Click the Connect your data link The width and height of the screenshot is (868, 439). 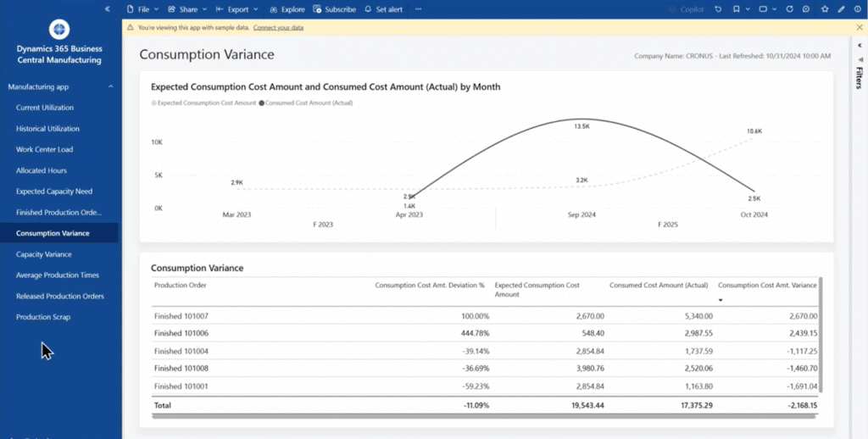278,28
